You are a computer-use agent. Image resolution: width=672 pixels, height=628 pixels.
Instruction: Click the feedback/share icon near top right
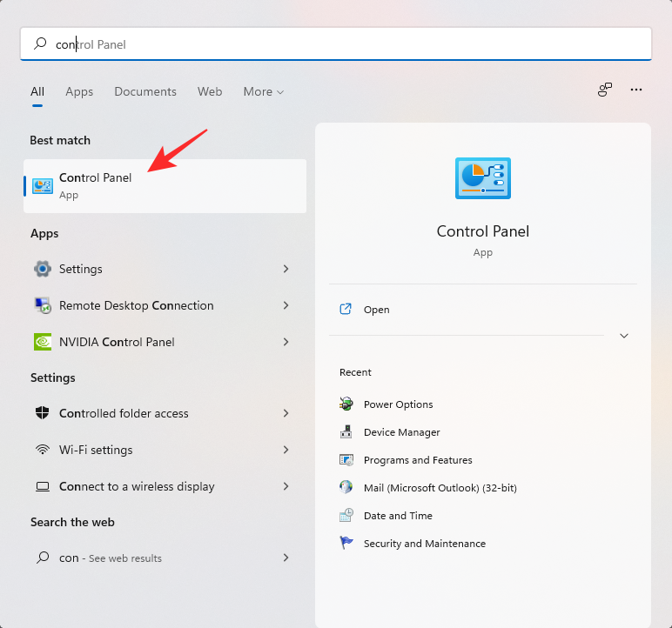pos(605,90)
